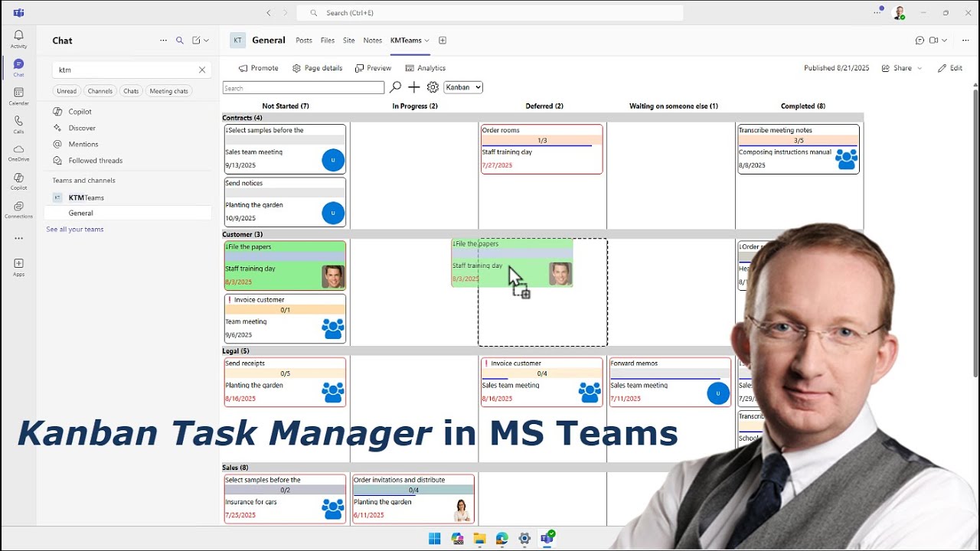The height and width of the screenshot is (551, 980).
Task: Open page Analytics
Action: click(x=425, y=68)
